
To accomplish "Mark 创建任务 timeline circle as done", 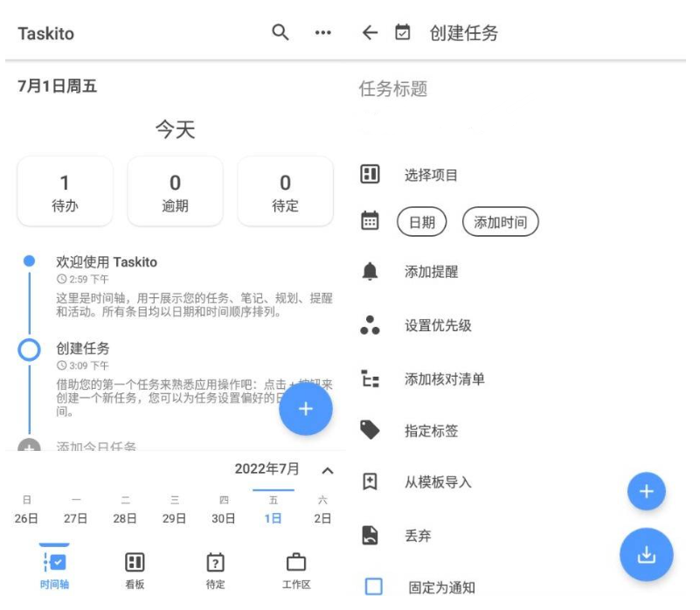I will [29, 350].
